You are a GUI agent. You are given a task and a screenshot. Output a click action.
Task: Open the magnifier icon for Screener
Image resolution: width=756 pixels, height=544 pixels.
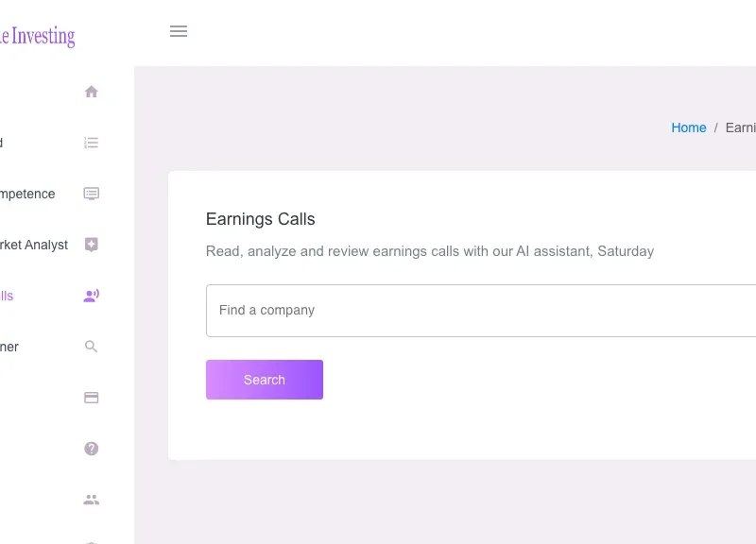91,347
